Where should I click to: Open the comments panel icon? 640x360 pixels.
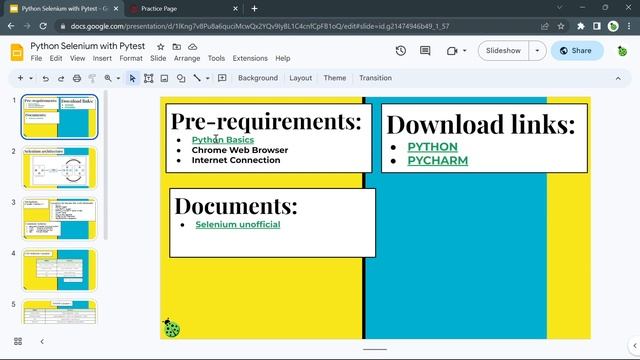[425, 51]
